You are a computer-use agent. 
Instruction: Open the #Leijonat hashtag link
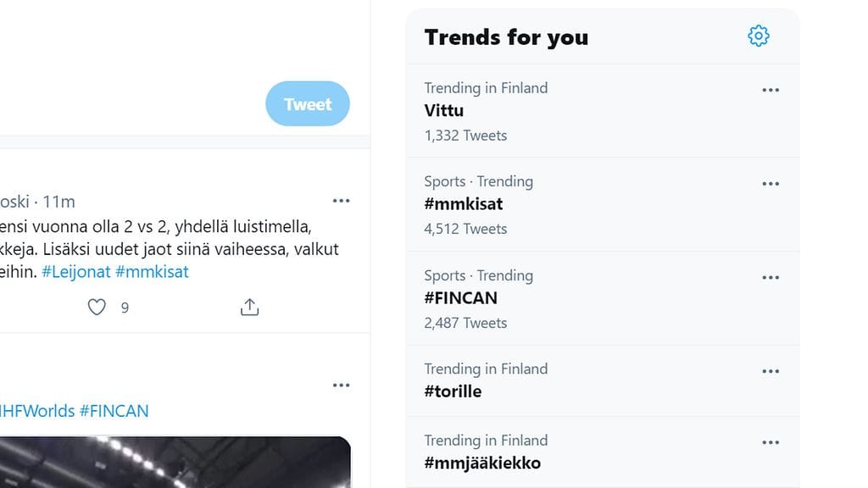click(75, 272)
